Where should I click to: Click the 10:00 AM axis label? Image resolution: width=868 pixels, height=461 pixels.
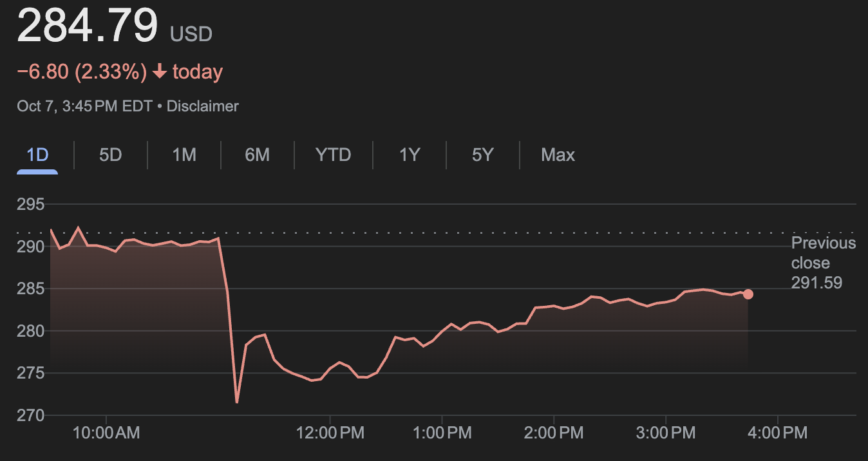[x=106, y=433]
